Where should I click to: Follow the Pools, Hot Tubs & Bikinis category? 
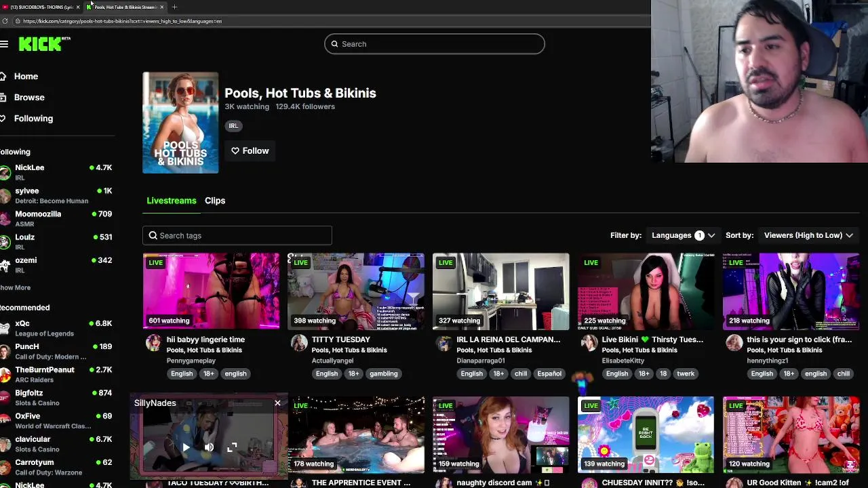click(250, 151)
